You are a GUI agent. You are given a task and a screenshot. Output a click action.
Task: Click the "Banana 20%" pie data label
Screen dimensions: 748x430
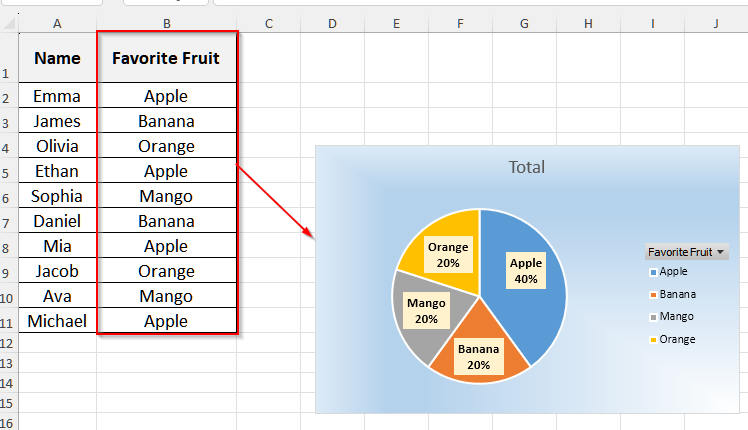pos(478,357)
